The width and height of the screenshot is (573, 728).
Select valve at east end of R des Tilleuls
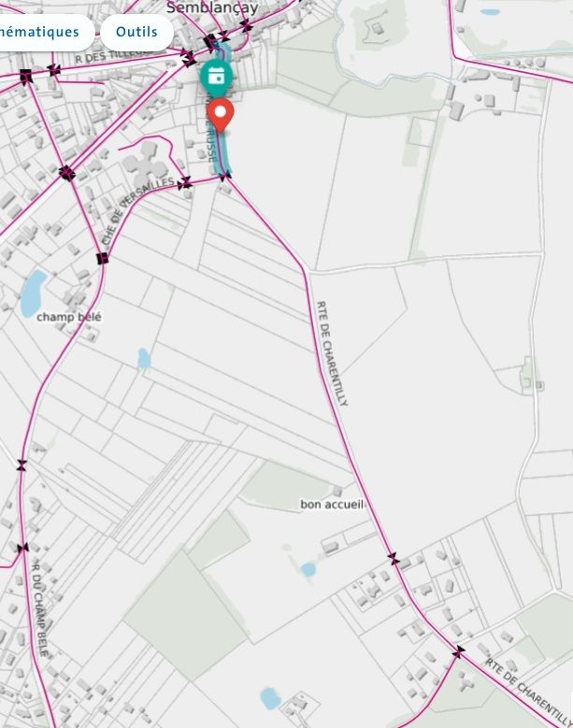pos(189,58)
